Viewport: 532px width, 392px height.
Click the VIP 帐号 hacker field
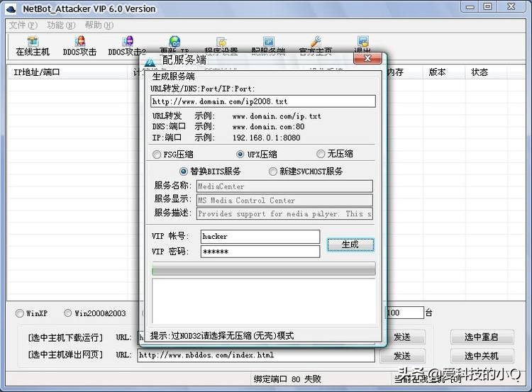[x=260, y=236]
